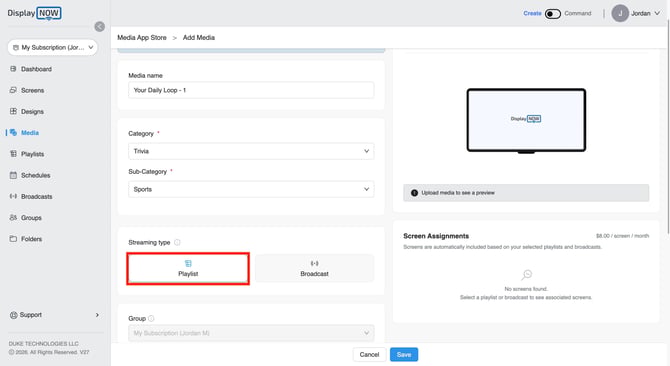Click the Screen Assignments heading
The image size is (670, 366).
[436, 236]
